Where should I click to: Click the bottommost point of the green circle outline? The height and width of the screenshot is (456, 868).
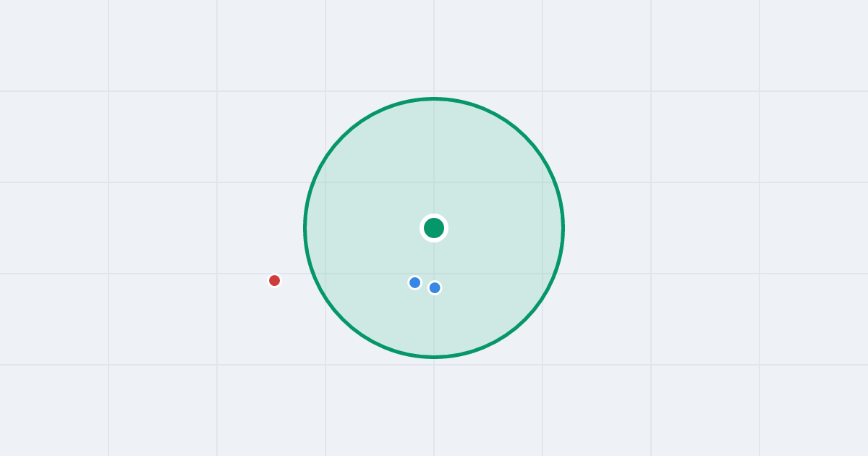434,357
